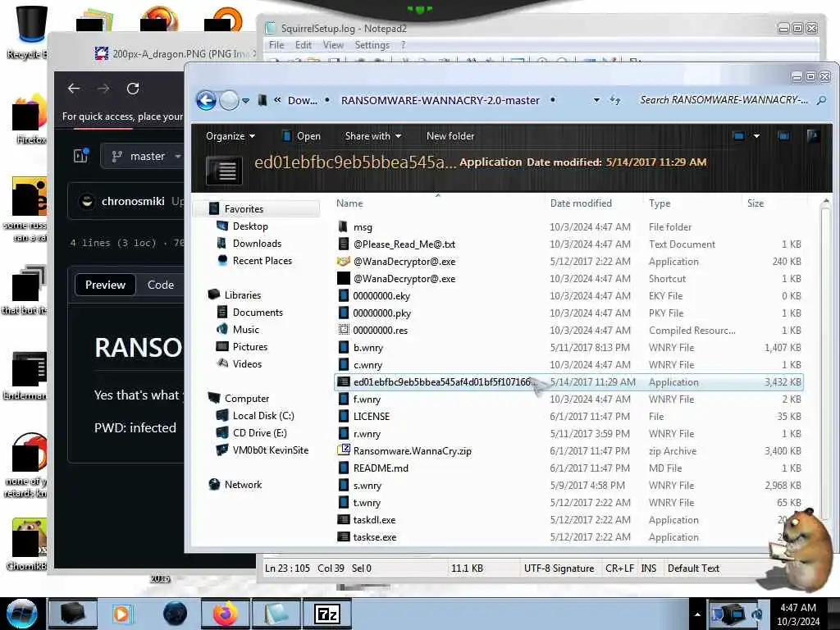Click browser reload icon
This screenshot has width=840, height=630.
pos(133,89)
